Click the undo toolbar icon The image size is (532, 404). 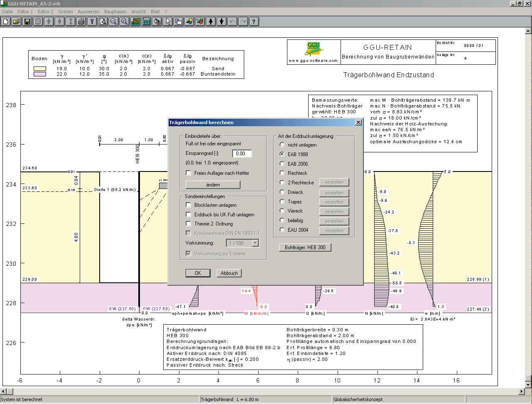(233, 22)
